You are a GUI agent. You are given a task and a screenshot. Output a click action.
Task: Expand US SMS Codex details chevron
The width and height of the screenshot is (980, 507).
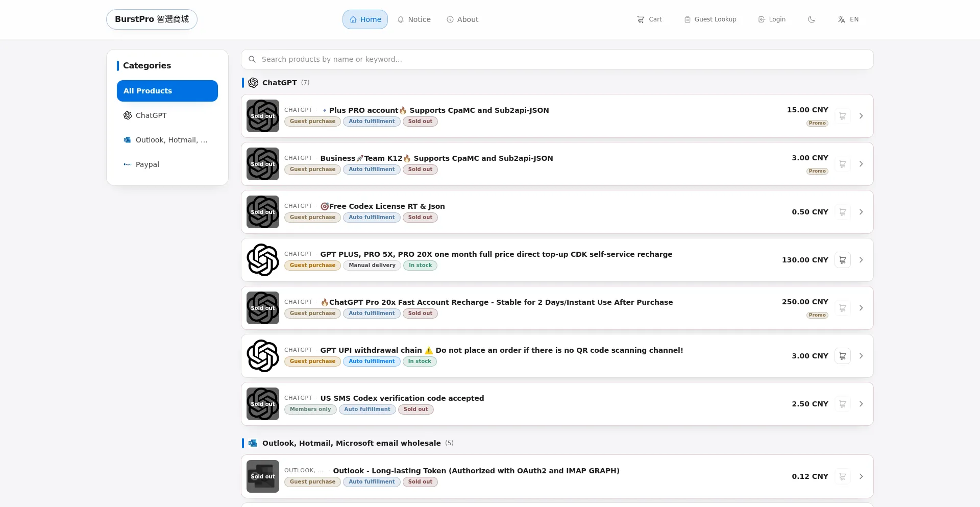pyautogui.click(x=861, y=404)
